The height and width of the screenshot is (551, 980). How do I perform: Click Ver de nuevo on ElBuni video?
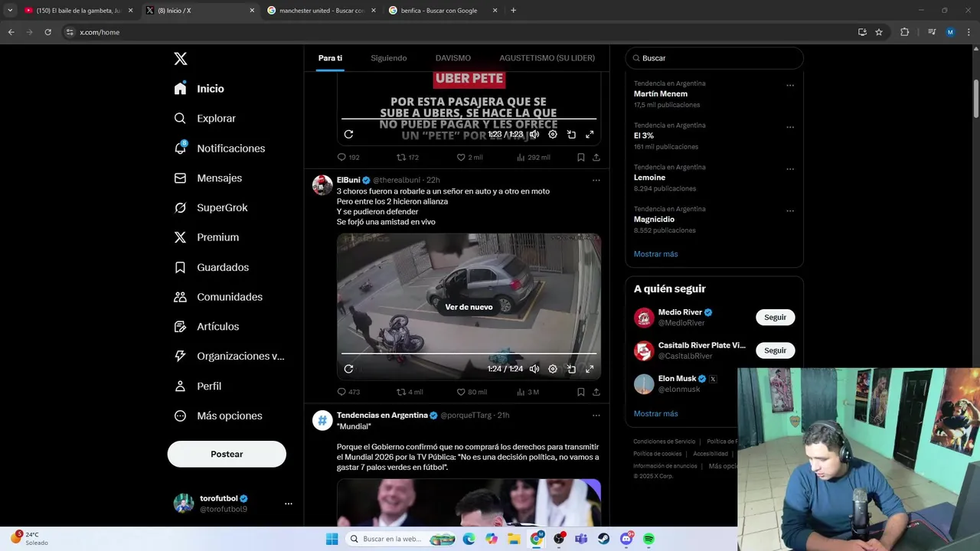pyautogui.click(x=469, y=307)
